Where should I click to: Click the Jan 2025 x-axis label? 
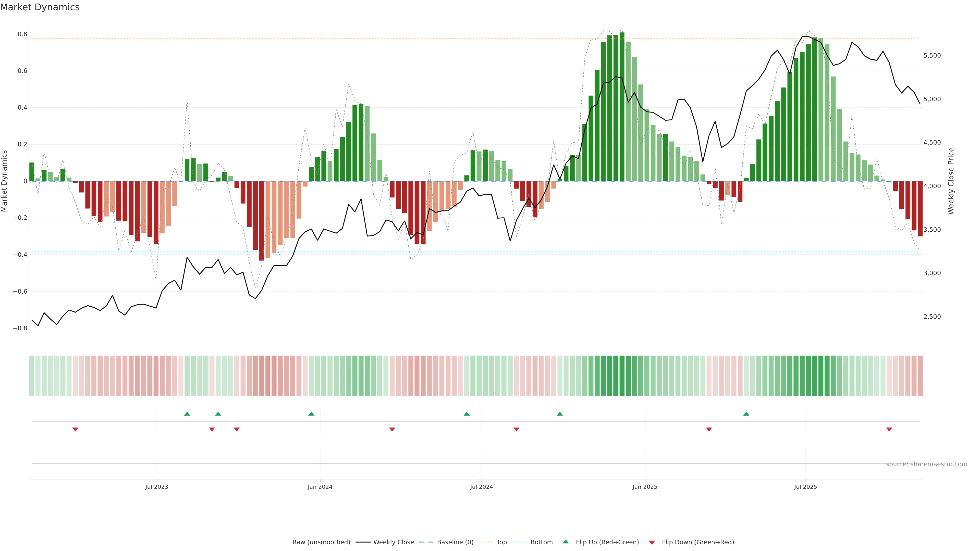point(644,487)
